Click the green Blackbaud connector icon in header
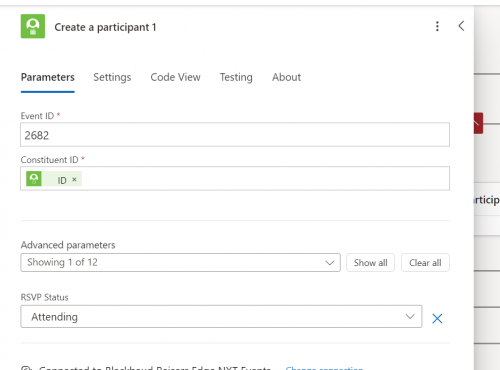 click(x=33, y=26)
